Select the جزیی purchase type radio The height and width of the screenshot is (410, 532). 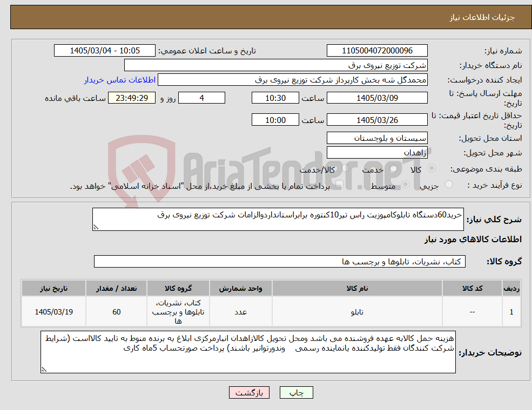449,184
